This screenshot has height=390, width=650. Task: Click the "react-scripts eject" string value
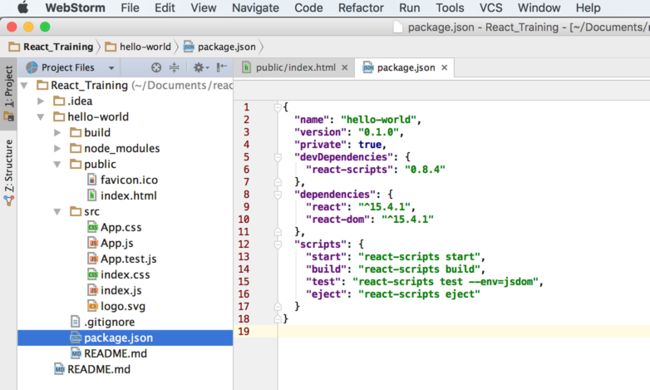[419, 294]
